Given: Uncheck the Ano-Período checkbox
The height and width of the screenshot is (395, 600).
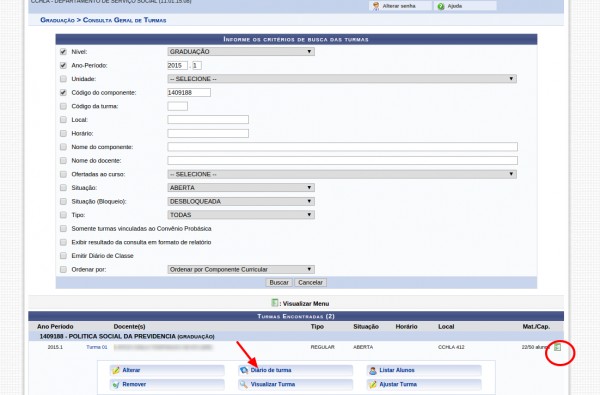Looking at the screenshot, I should tap(63, 65).
